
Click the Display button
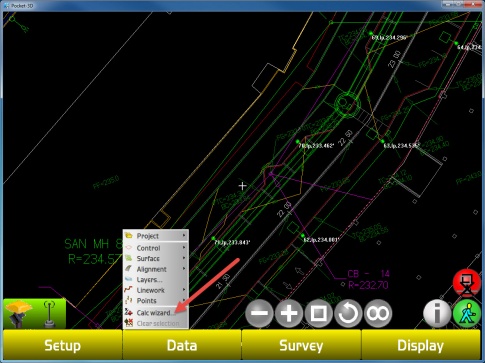421,345
